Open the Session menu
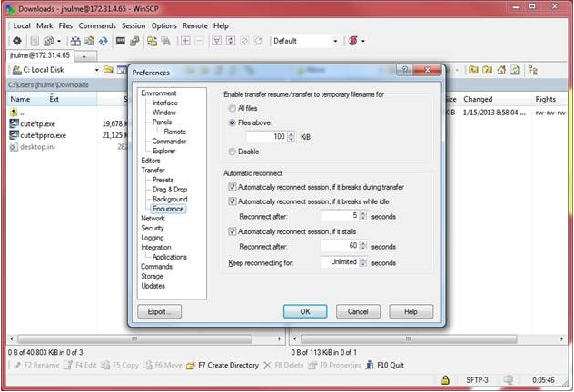574x392 pixels. (133, 25)
